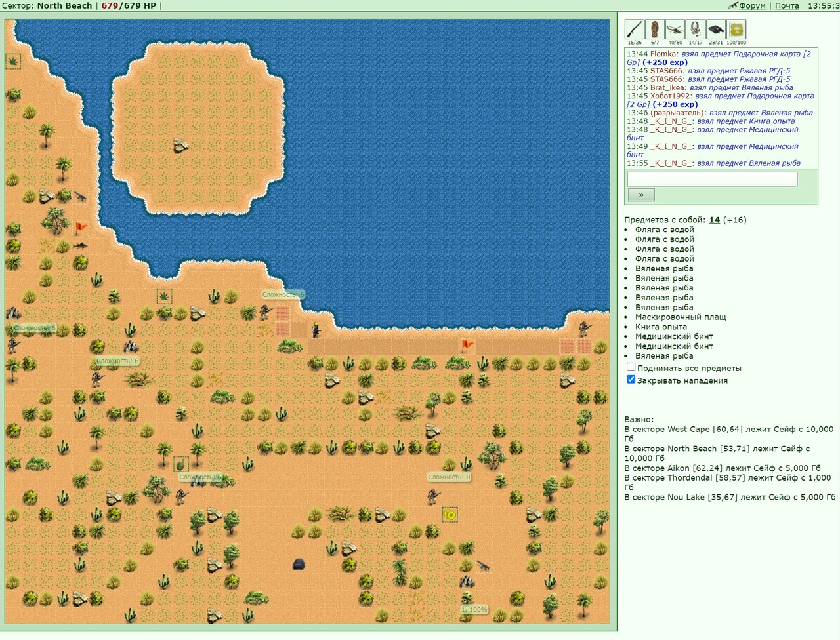Select 'Книга опыта' in item list
Viewport: 840px width, 640px height.
661,327
